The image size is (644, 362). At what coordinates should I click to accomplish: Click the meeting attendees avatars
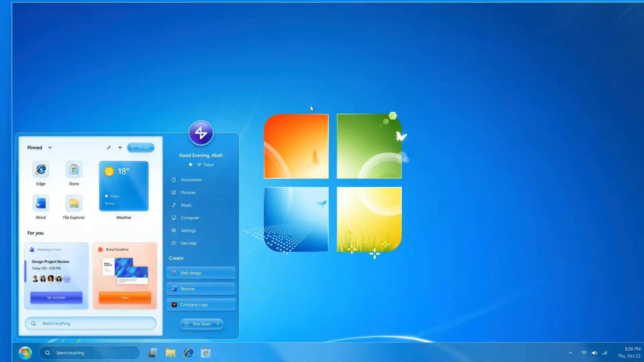coord(51,279)
